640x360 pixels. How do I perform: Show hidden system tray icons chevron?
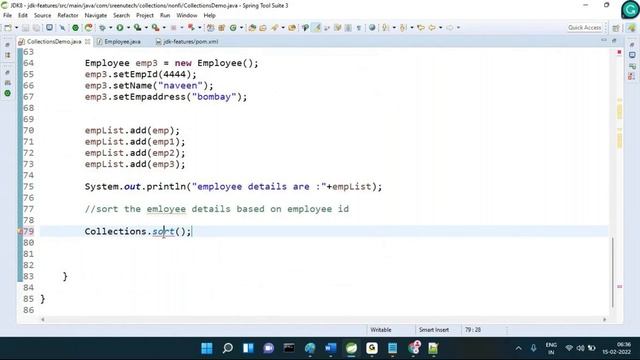coord(518,348)
